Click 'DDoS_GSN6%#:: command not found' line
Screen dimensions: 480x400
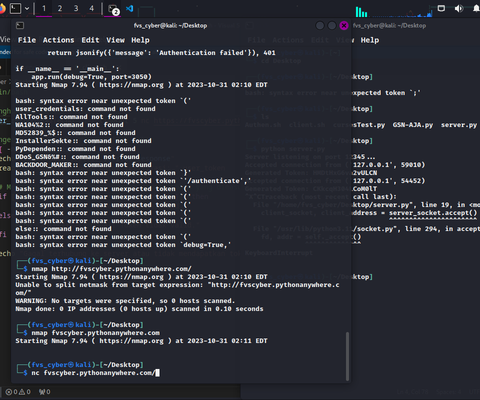(77, 157)
